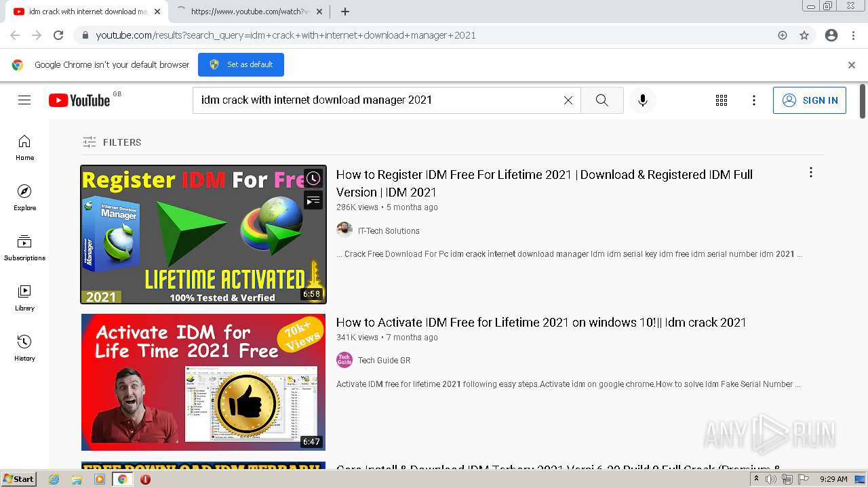Launch Internet Explorer from taskbar
The width and height of the screenshot is (868, 488).
click(x=54, y=479)
